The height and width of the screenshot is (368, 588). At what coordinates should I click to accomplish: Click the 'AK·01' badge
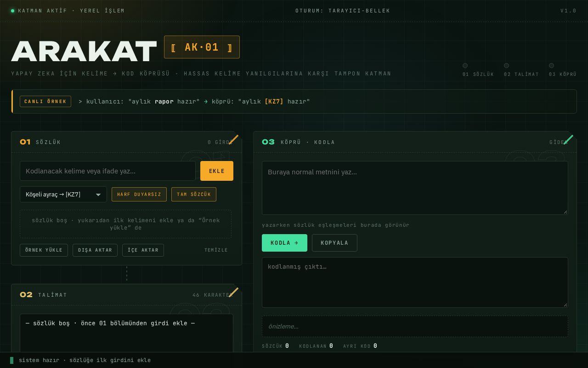(202, 47)
